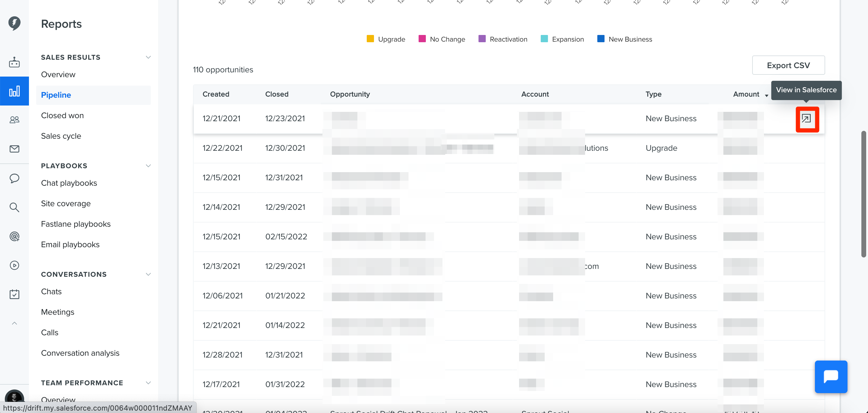Open the Contacts people sidebar icon
This screenshot has height=413, width=868.
(x=14, y=120)
